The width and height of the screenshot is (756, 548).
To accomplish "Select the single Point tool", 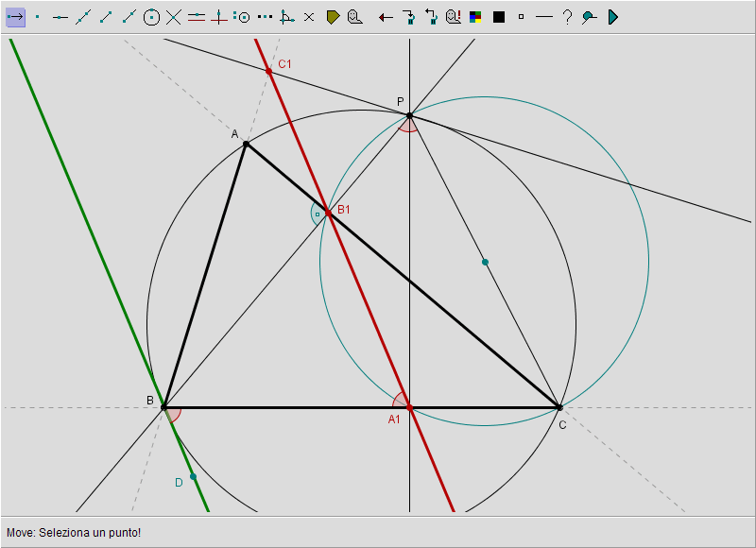I will pos(38,17).
